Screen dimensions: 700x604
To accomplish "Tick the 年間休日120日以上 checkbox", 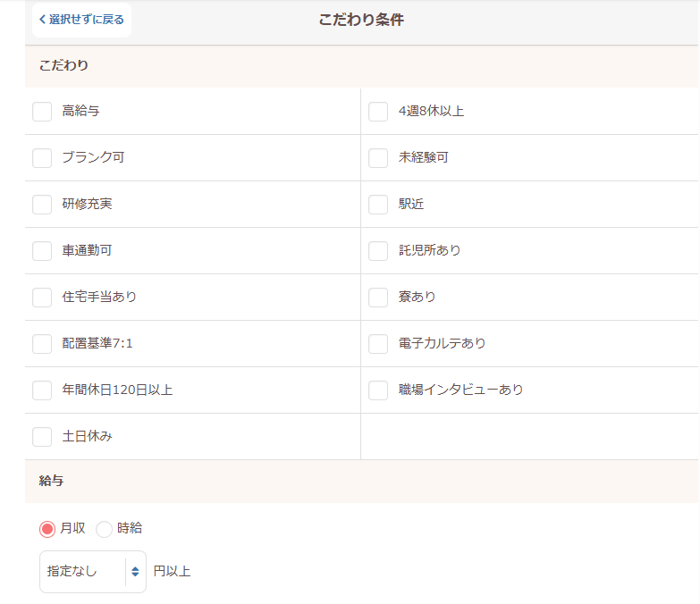I will pos(42,390).
